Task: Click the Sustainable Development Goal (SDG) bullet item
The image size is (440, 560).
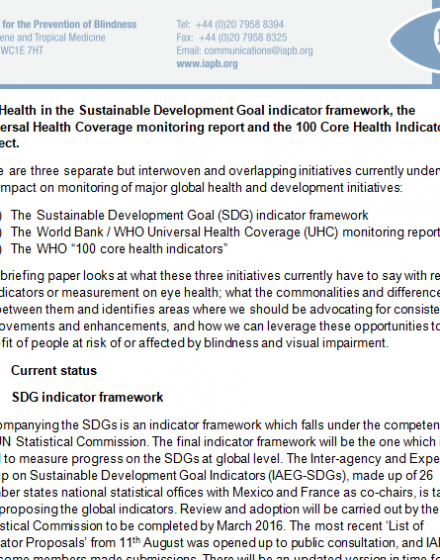Action: [189, 215]
